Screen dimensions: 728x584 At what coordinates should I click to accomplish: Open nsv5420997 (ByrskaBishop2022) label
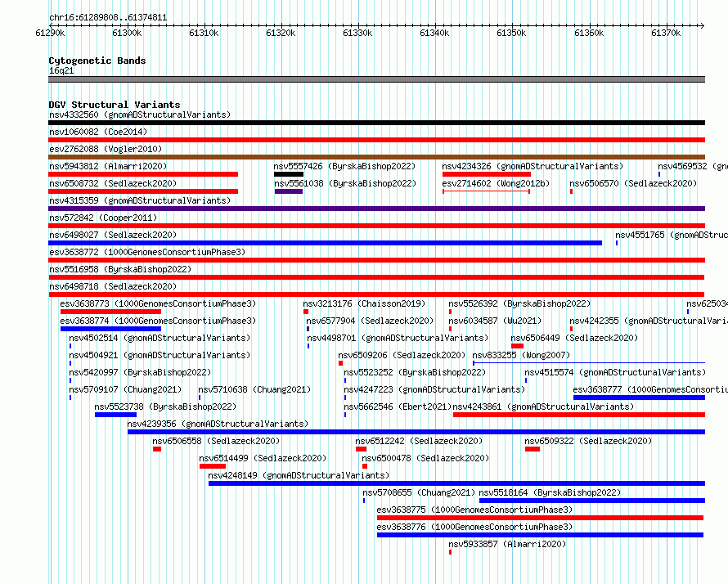(140, 372)
